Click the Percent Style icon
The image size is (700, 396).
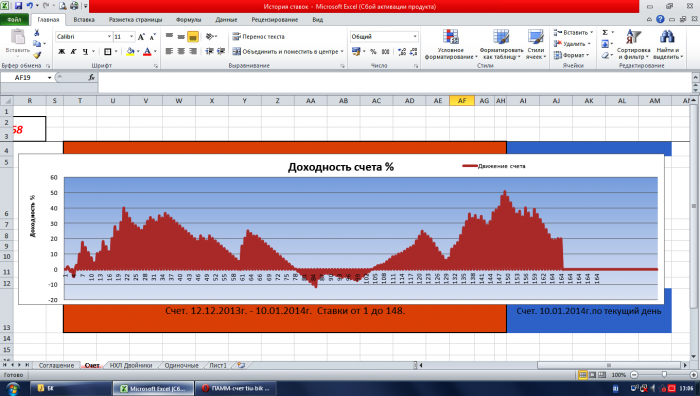click(x=373, y=52)
